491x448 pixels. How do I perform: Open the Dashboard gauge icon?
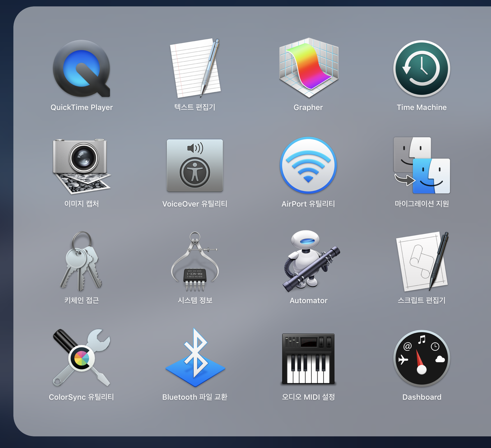point(422,358)
